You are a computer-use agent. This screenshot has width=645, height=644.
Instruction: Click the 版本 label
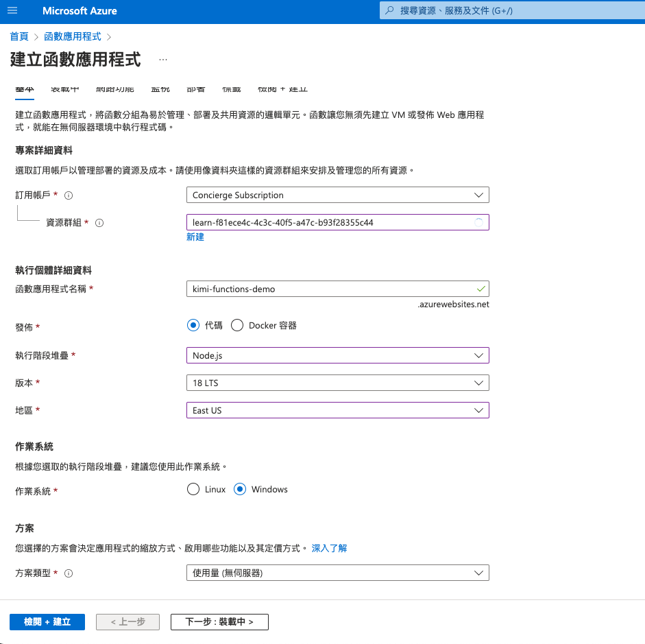point(24,383)
